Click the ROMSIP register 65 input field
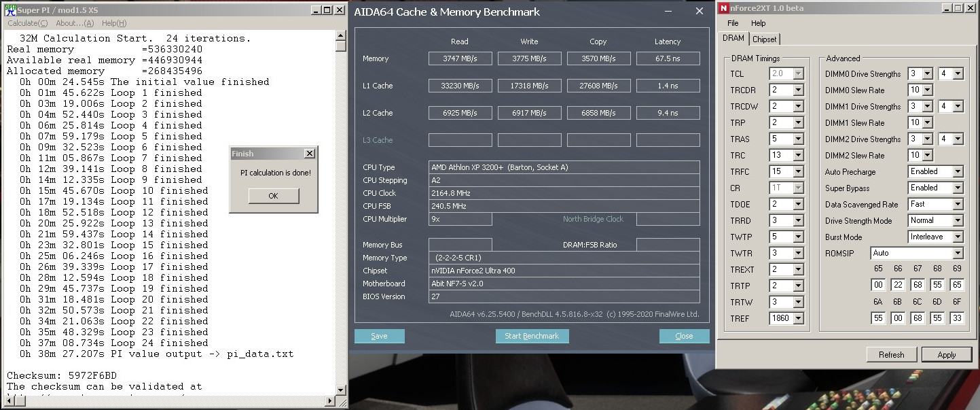Viewport: 980px width, 410px height. (878, 285)
